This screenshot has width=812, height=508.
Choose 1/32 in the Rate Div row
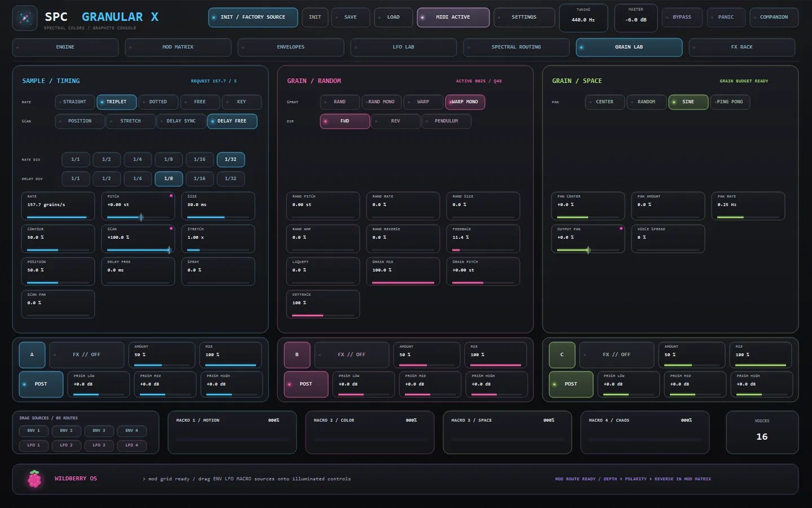click(x=231, y=160)
